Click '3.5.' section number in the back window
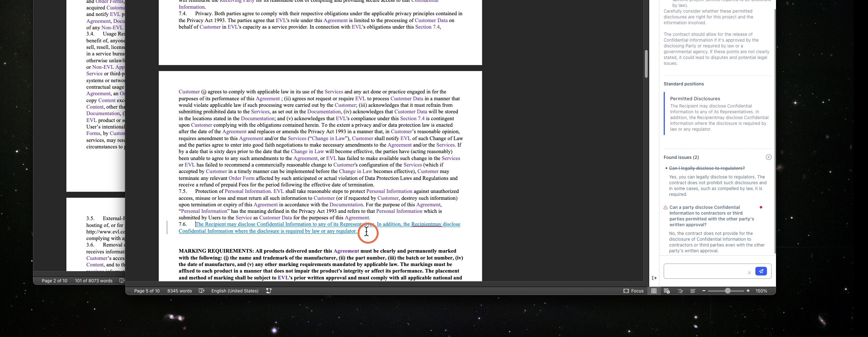 click(x=90, y=218)
